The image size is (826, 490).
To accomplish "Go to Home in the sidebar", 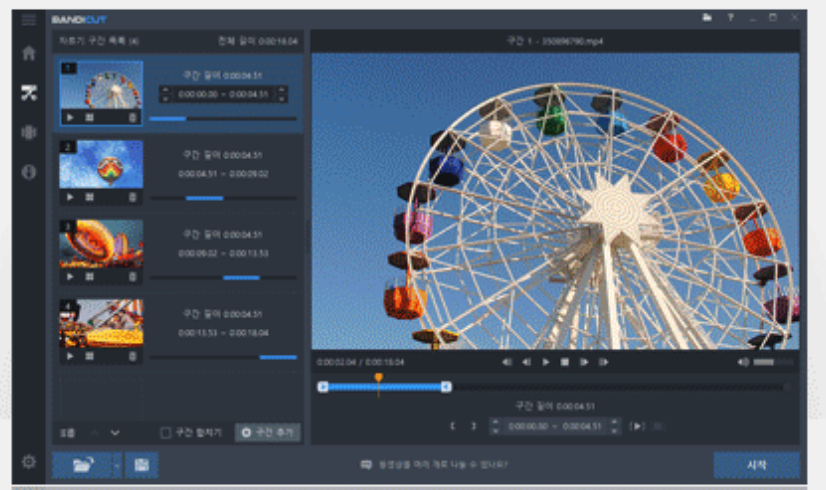I will [x=29, y=53].
